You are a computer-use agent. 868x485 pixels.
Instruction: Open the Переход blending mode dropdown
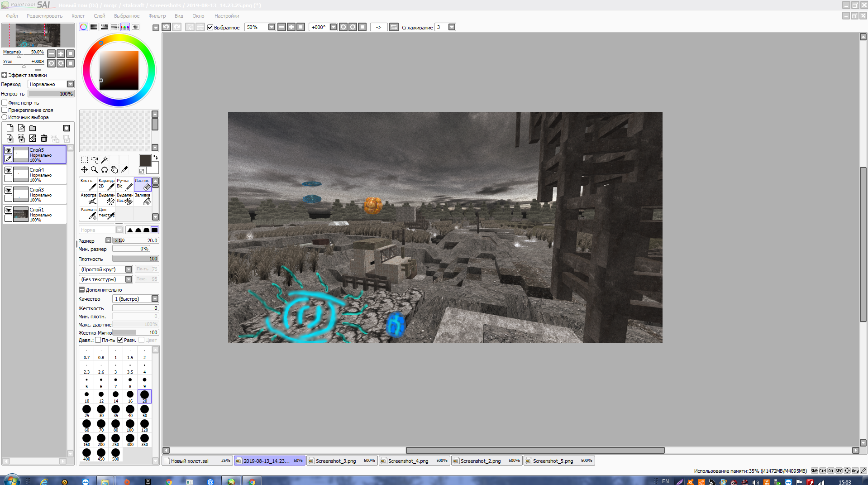click(x=70, y=84)
